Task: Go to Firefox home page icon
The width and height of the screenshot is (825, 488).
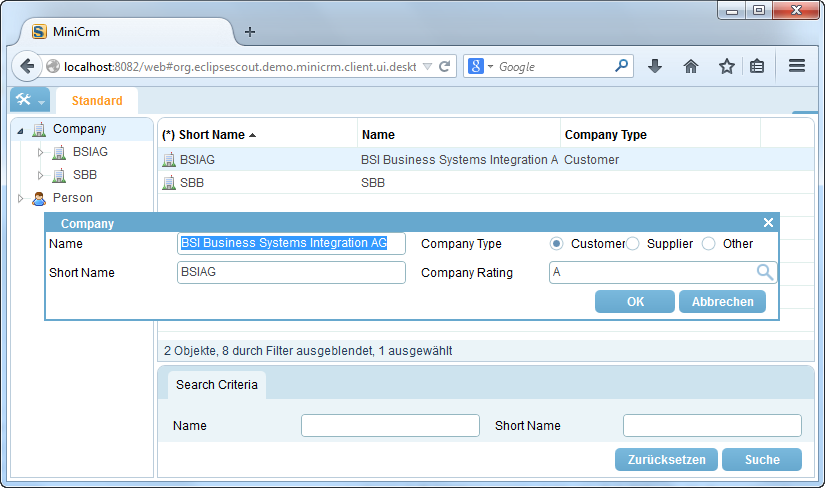Action: click(690, 66)
